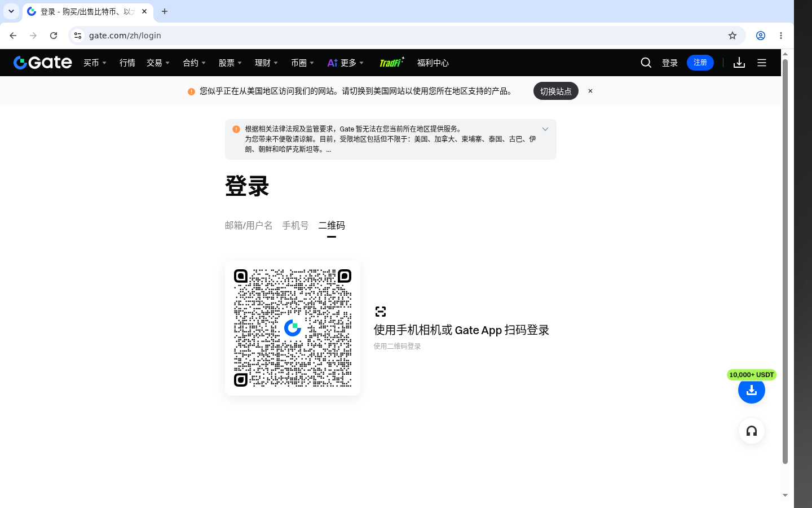
Task: View site information icon in address bar
Action: click(78, 36)
